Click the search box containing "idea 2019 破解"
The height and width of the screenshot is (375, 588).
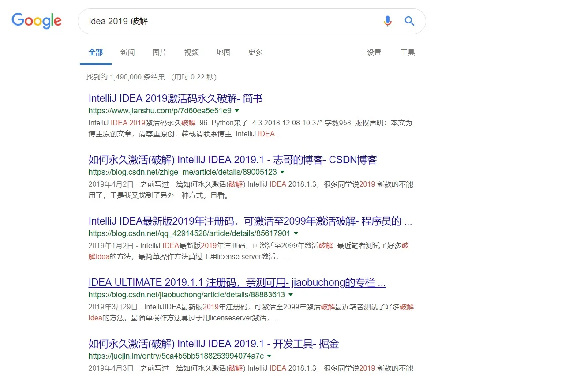tap(251, 21)
